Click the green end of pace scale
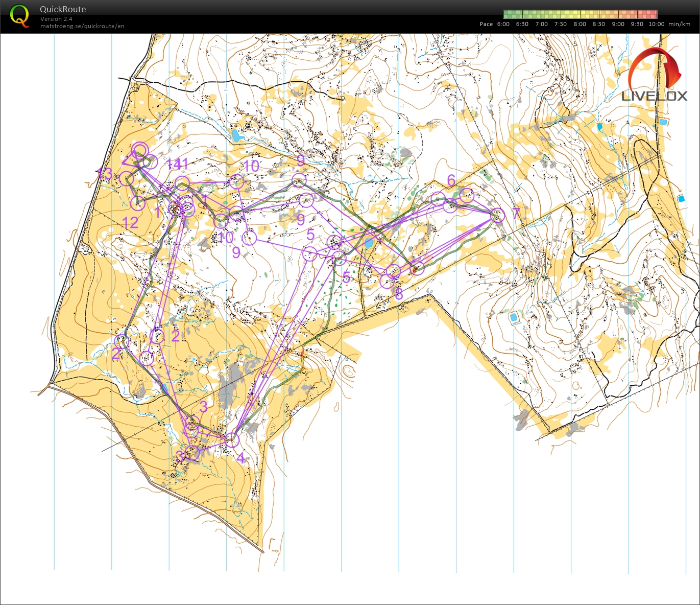The height and width of the screenshot is (605, 700). click(509, 14)
